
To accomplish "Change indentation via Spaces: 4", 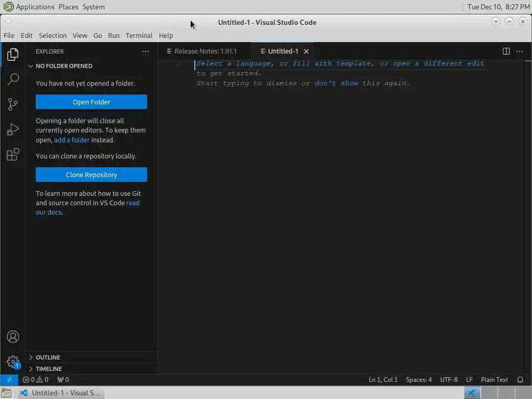I will (x=419, y=380).
